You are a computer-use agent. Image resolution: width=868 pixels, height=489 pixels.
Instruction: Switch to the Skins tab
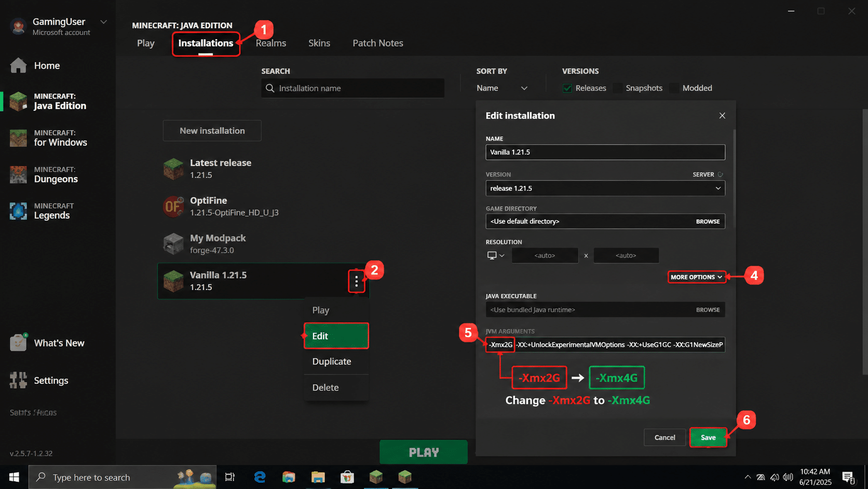[x=319, y=43]
